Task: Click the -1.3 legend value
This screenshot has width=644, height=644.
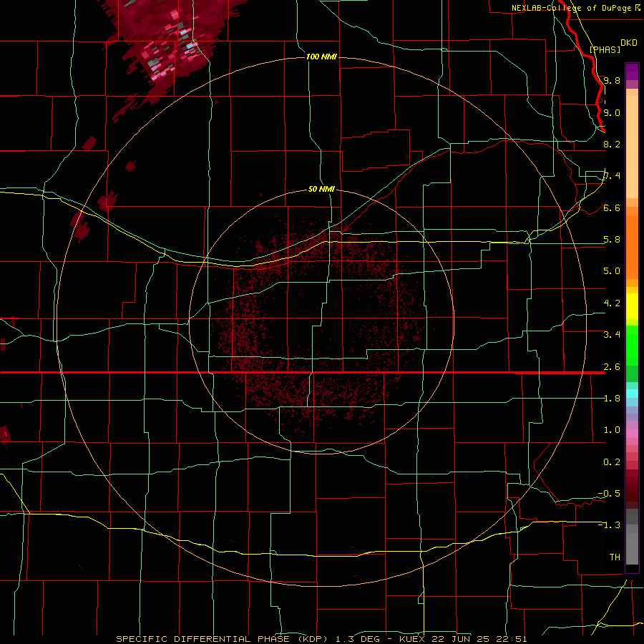Action: pyautogui.click(x=609, y=525)
